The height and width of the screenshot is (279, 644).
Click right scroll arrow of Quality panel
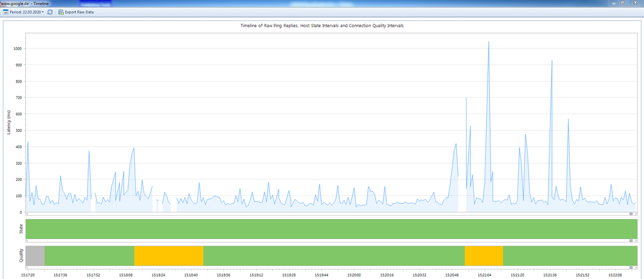pyautogui.click(x=636, y=267)
